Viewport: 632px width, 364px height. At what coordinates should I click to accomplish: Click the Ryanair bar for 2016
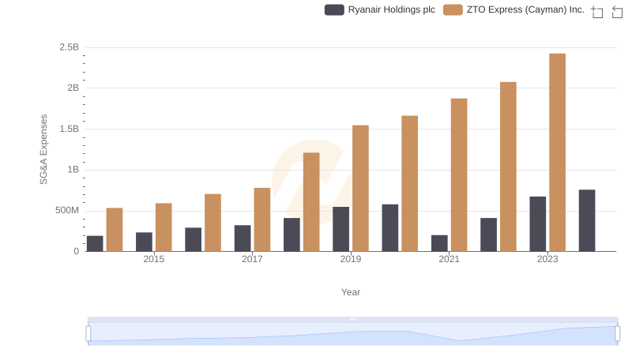[x=193, y=239]
